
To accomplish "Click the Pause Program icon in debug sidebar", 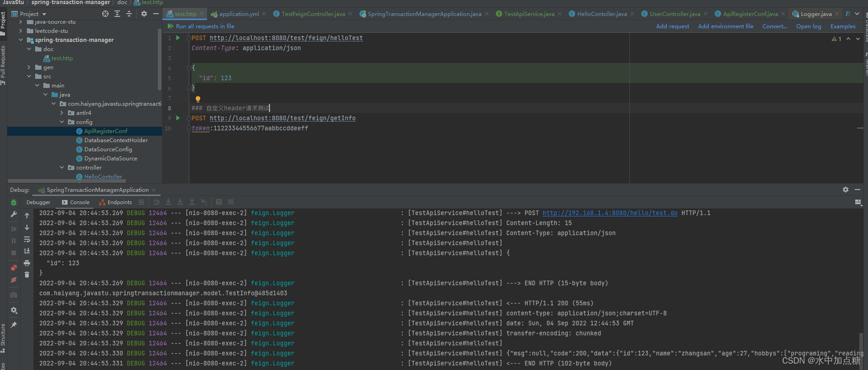I will click(14, 241).
